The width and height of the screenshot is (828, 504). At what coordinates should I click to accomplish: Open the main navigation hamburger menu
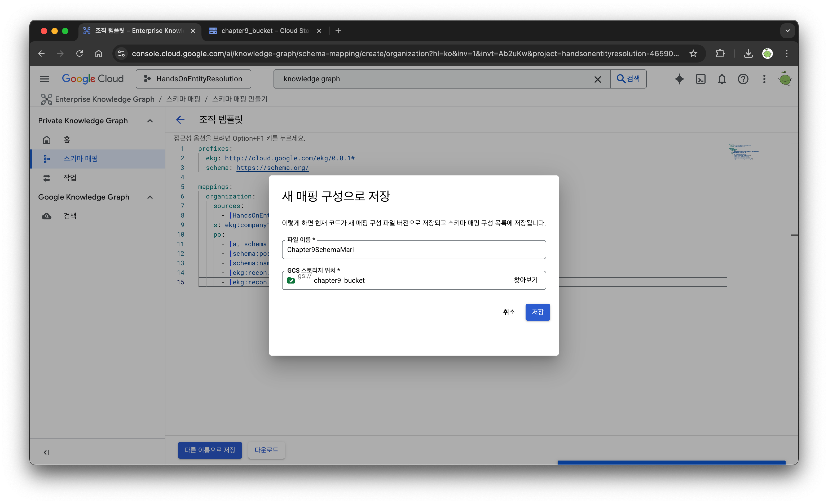coord(44,79)
